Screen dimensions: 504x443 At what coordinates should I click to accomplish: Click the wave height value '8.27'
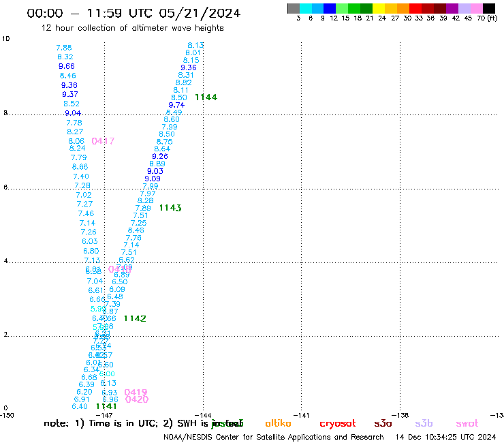pos(75,132)
